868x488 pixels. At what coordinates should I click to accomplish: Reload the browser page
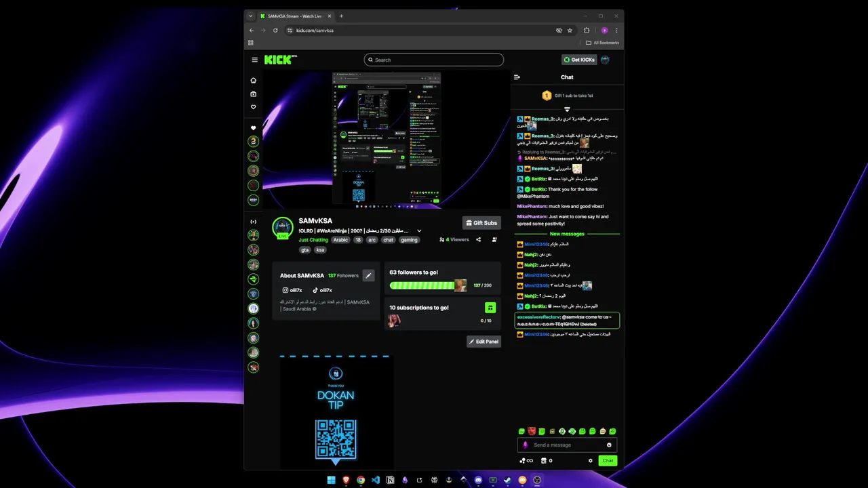(x=275, y=30)
